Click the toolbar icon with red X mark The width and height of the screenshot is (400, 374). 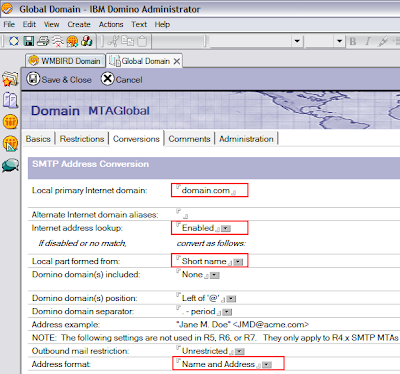(x=58, y=41)
